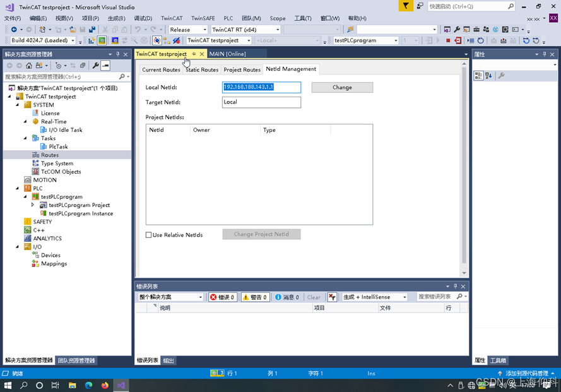Viewport: 561px width, 392px height.
Task: Click the Local NetId input field
Action: click(261, 87)
